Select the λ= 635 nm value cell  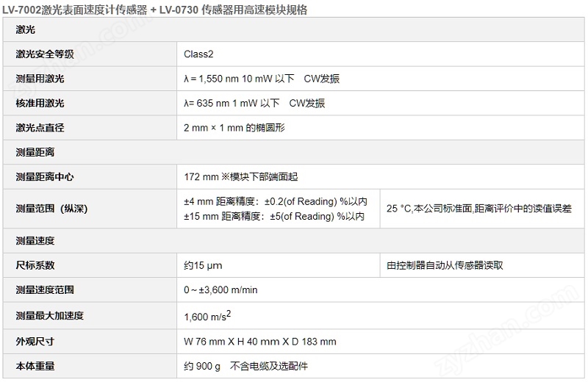pyautogui.click(x=380, y=103)
